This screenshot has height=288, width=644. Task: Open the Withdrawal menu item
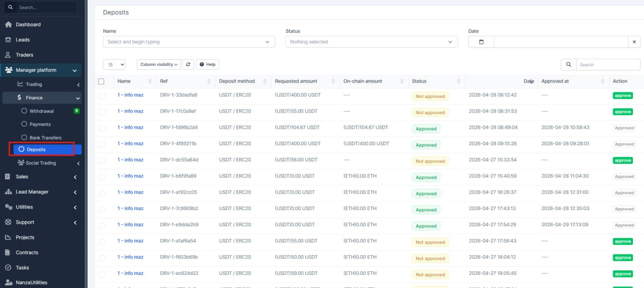click(x=42, y=111)
